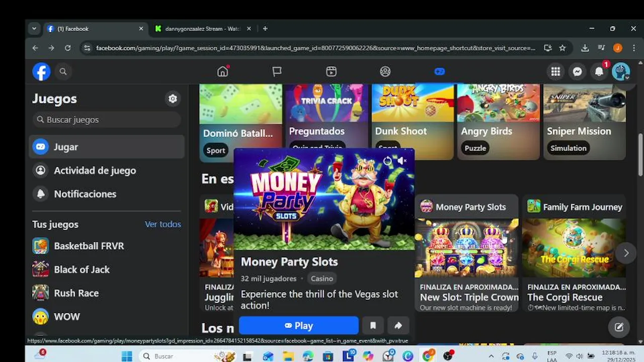Open the notifications bell in the top bar
This screenshot has height=362, width=644.
(599, 71)
